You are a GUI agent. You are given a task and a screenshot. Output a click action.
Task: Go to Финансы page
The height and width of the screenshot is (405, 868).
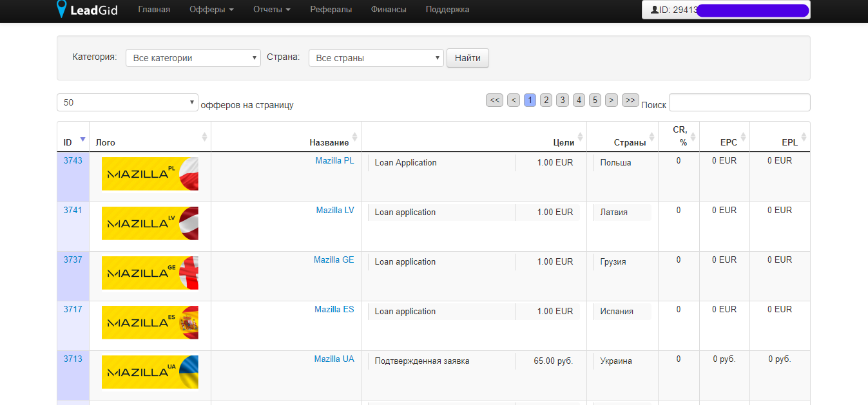(x=389, y=10)
